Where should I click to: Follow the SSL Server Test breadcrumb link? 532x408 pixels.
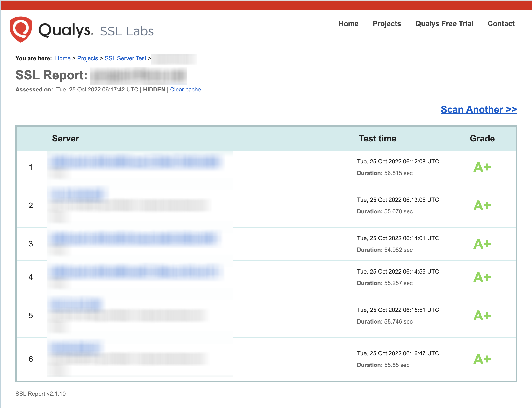click(125, 58)
